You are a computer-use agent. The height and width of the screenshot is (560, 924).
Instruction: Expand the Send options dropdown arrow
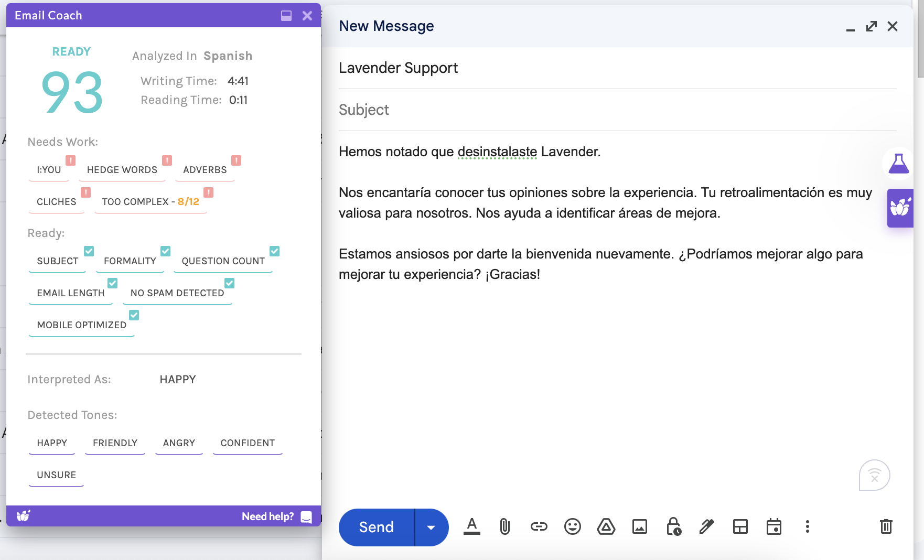tap(431, 527)
